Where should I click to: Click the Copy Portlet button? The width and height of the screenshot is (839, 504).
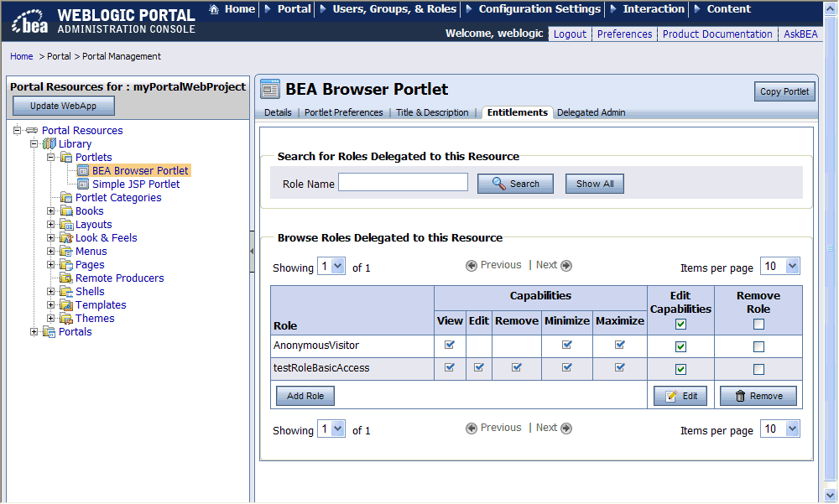pos(784,91)
